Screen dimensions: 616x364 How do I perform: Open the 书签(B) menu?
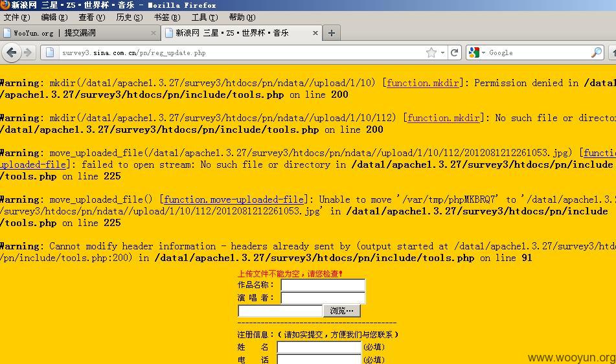coord(166,17)
